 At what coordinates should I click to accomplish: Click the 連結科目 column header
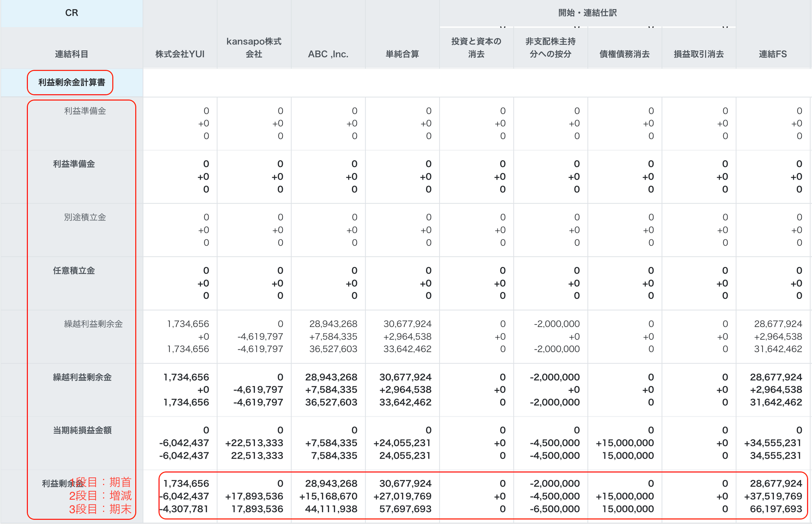pyautogui.click(x=71, y=54)
